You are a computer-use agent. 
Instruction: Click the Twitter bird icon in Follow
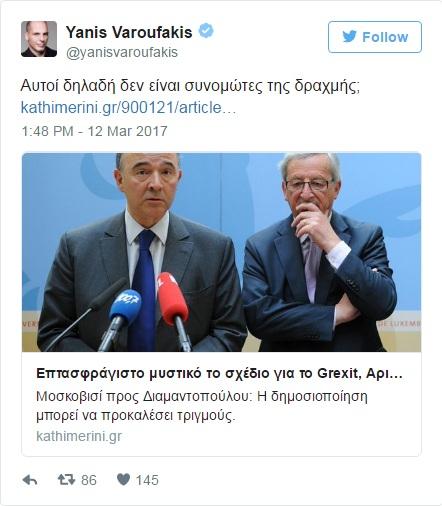pyautogui.click(x=350, y=36)
